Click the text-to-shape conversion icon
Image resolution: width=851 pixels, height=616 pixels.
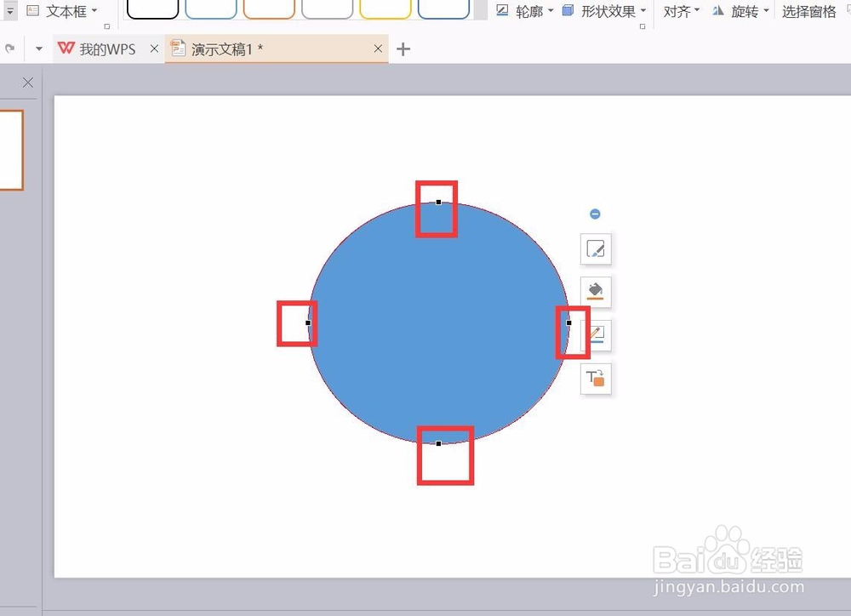click(596, 379)
